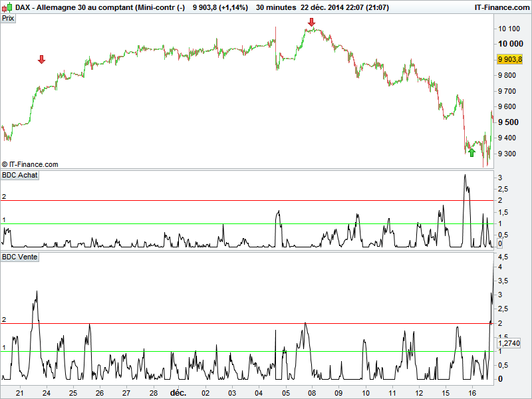This screenshot has width=532, height=399.
Task: Click the '30 minutes' timeframe text in header
Action: [276, 7]
